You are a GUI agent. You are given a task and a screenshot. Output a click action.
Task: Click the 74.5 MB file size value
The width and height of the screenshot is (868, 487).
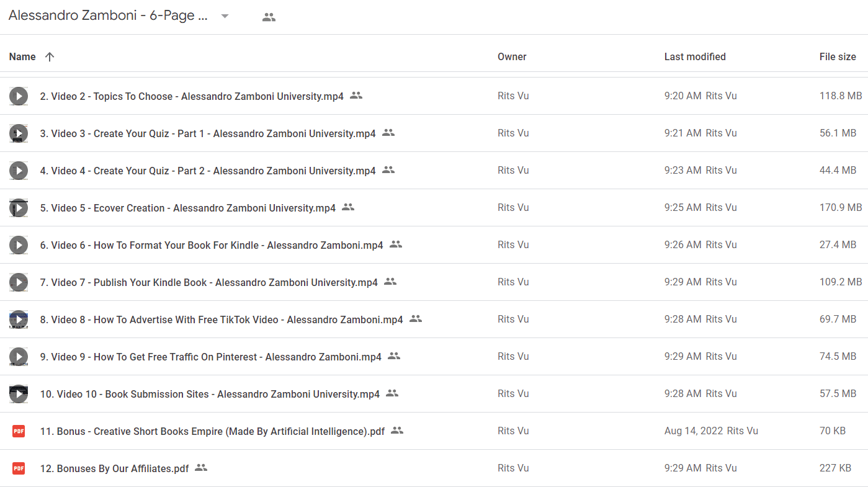point(838,357)
